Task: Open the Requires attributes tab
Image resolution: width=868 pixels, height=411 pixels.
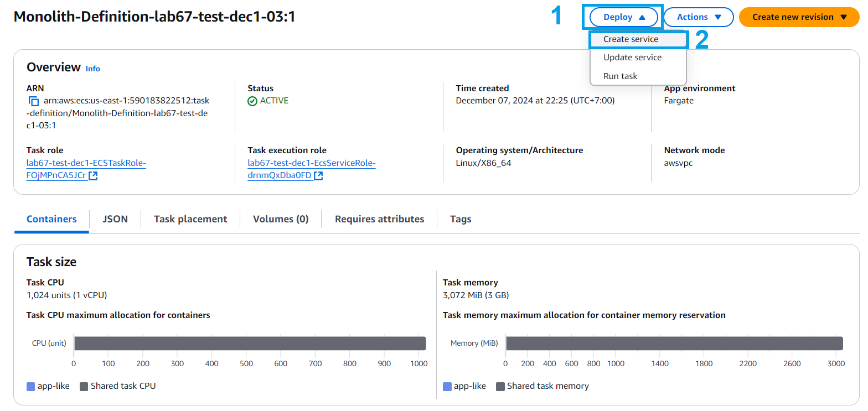Action: coord(379,219)
